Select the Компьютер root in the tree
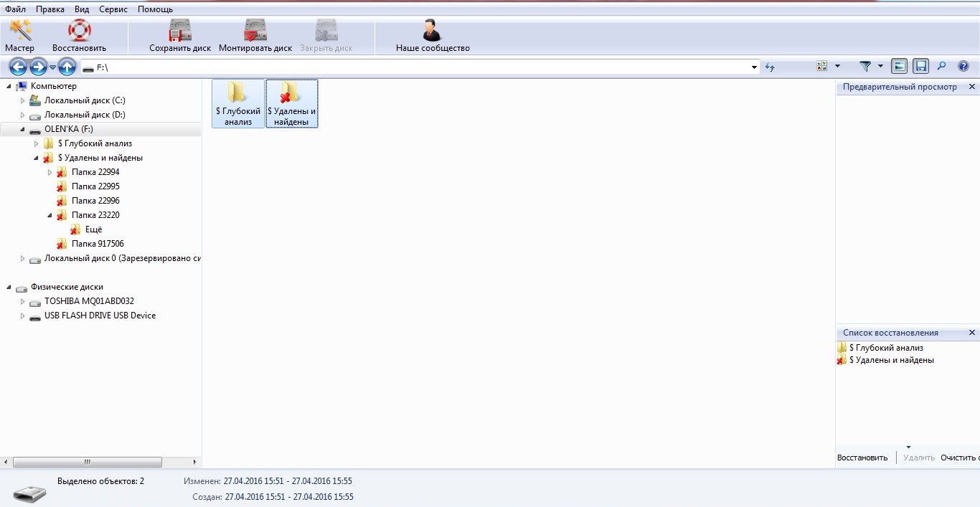The width and height of the screenshot is (980, 507). [x=53, y=86]
